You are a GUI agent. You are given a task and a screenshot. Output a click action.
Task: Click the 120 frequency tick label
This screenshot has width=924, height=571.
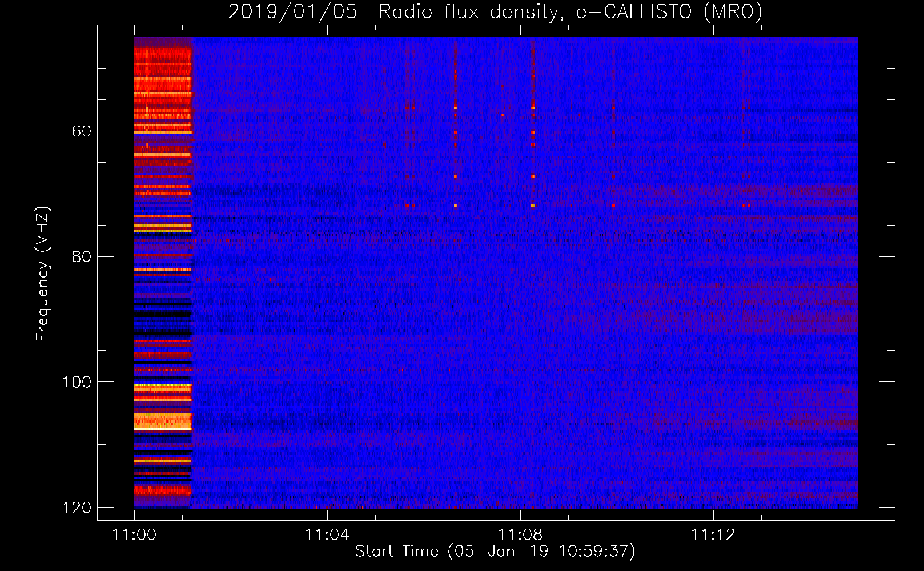pos(77,508)
